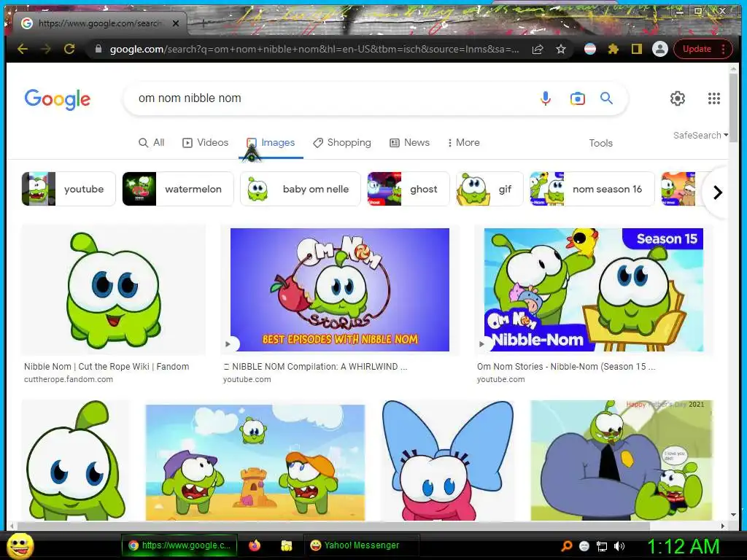Switch to Yahoo! Messenger in taskbar

click(361, 545)
